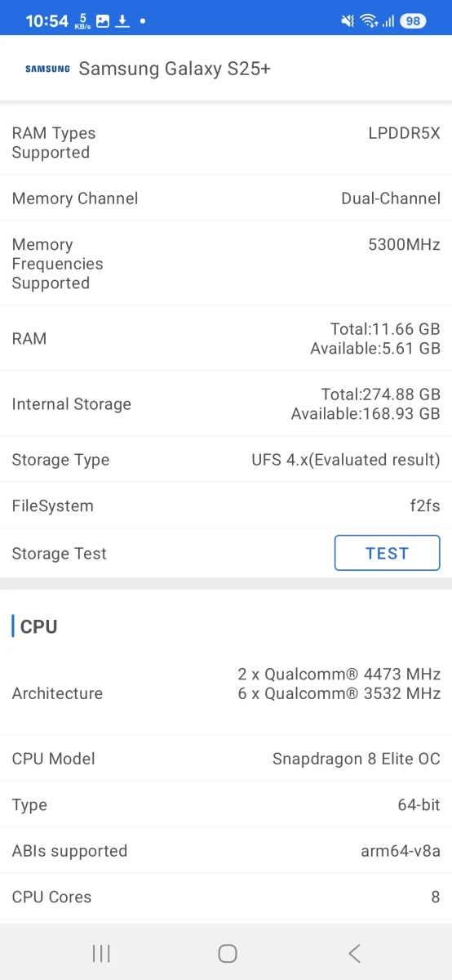Start the Storage Test with TEST button

pyautogui.click(x=387, y=553)
